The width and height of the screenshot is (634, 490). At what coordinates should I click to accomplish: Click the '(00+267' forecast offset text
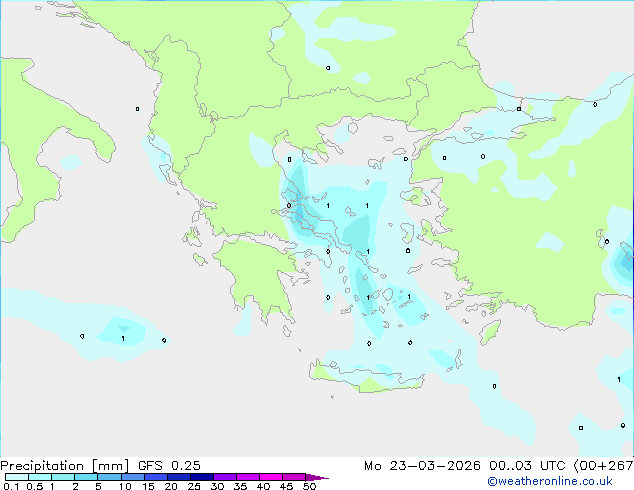point(603,466)
